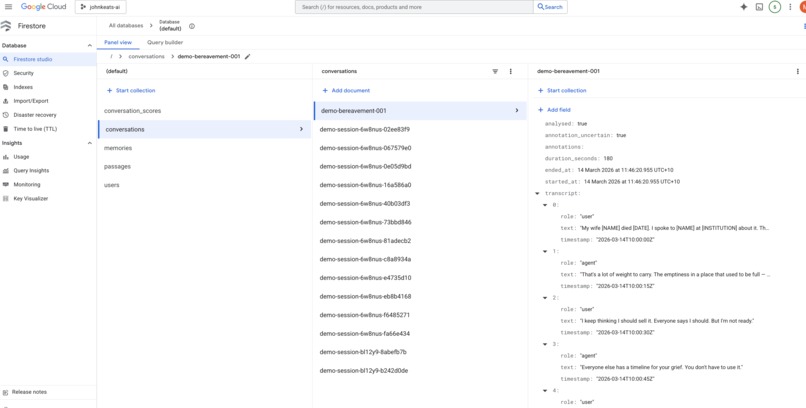This screenshot has height=408, width=806.
Task: Focus the resources search field
Action: tap(414, 7)
